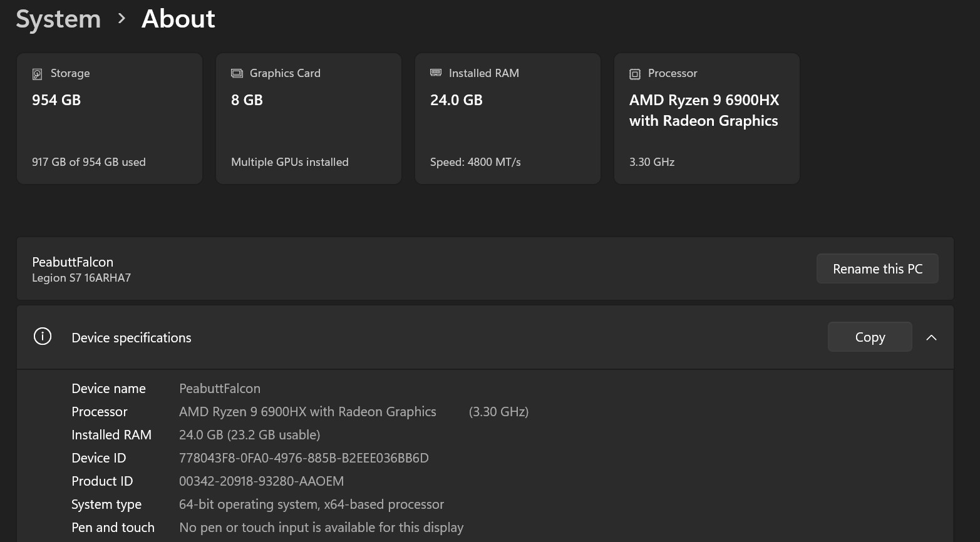Select '24.0 GB (23.2 GB usable)' value
Image resolution: width=980 pixels, height=542 pixels.
[249, 435]
